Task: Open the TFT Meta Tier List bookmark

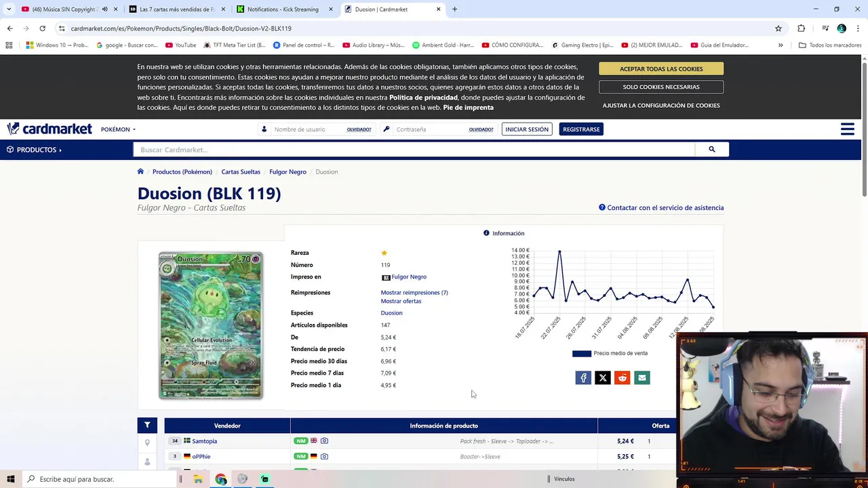Action: (x=234, y=45)
